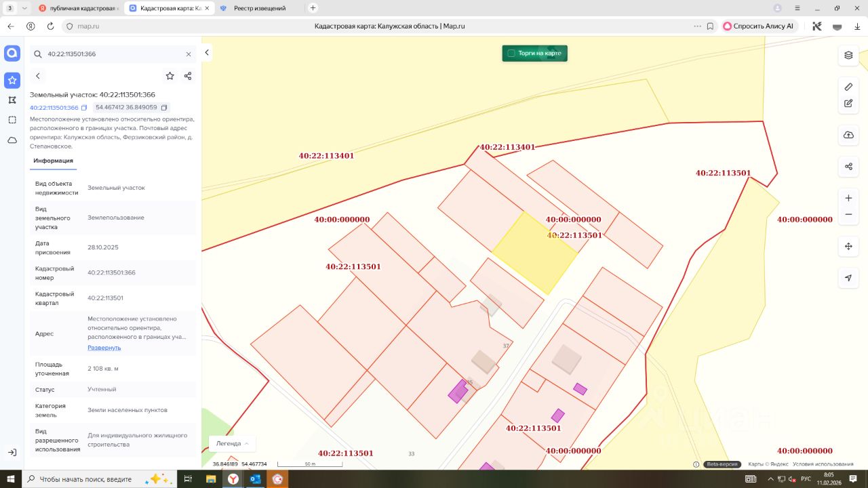Viewport: 868px width, 488px height.
Task: Open the cloud icon in left sidebar
Action: coord(12,140)
